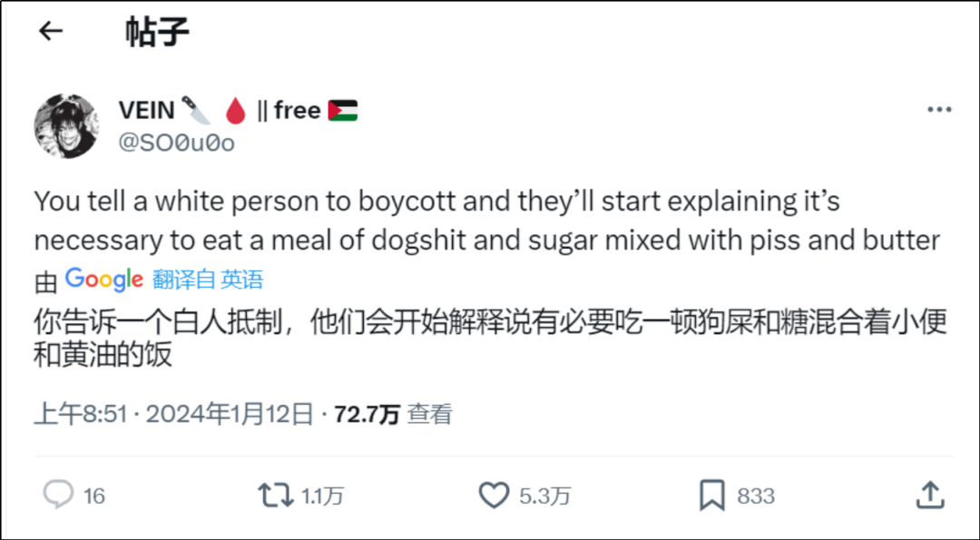Viewport: 980px width, 540px height.
Task: Open the share upload icon
Action: (x=929, y=495)
